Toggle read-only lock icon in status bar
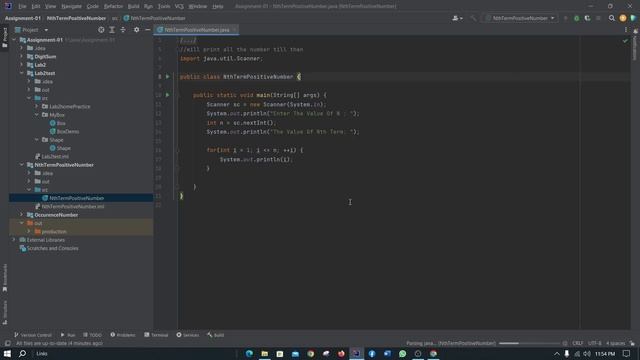Screen dimensions: 640x360 pos(632,343)
